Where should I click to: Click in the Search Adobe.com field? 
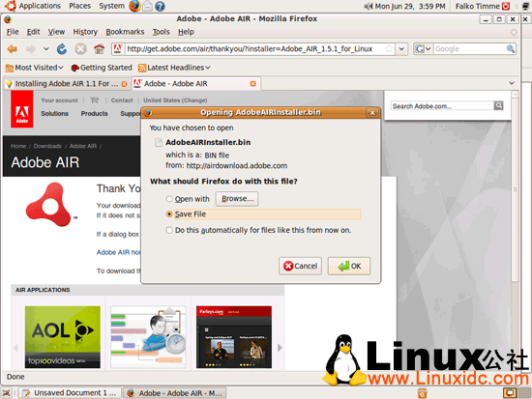442,106
